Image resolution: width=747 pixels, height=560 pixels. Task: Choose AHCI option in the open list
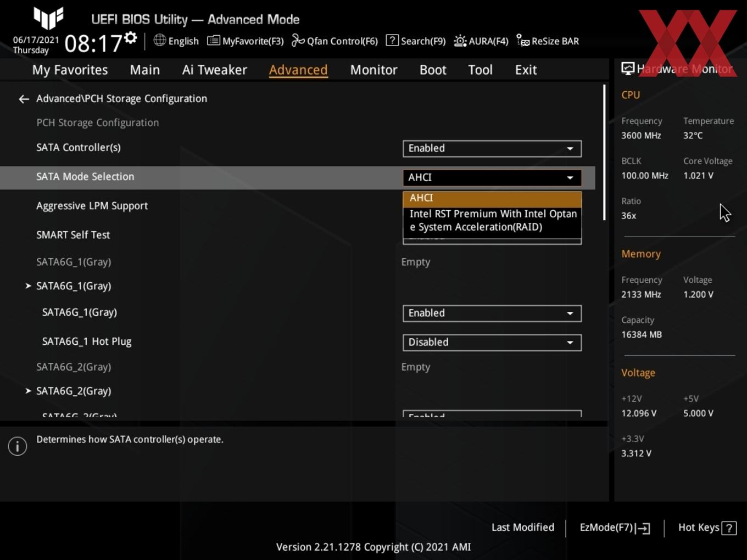pyautogui.click(x=492, y=198)
